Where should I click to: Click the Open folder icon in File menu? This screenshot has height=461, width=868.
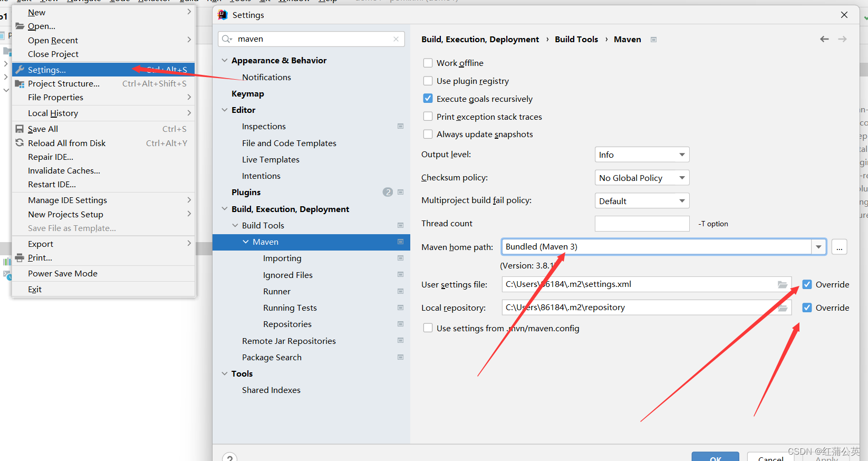coord(20,26)
